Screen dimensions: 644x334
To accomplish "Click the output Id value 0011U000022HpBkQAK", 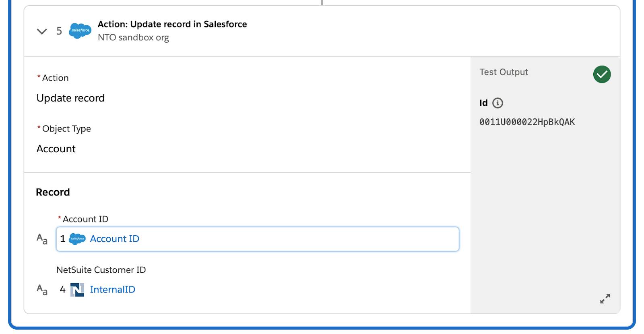I will click(x=527, y=122).
